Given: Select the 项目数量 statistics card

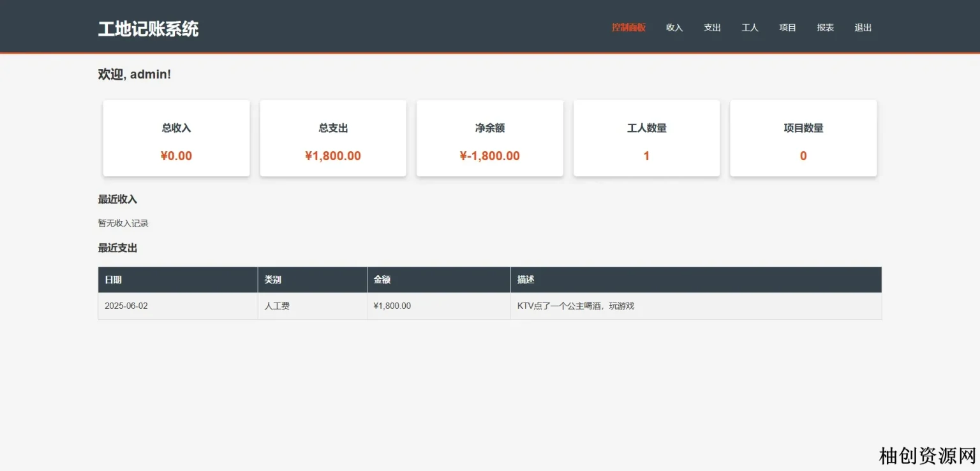Looking at the screenshot, I should pos(803,138).
